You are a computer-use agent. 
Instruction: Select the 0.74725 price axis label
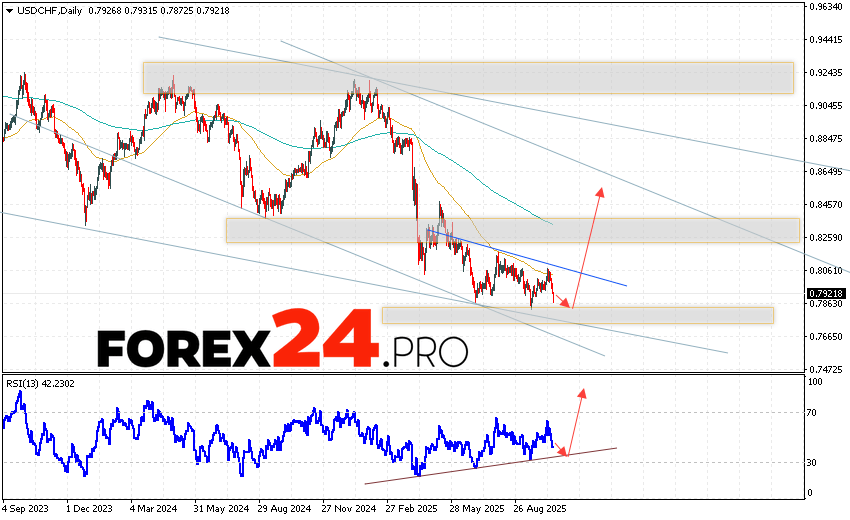pos(824,369)
